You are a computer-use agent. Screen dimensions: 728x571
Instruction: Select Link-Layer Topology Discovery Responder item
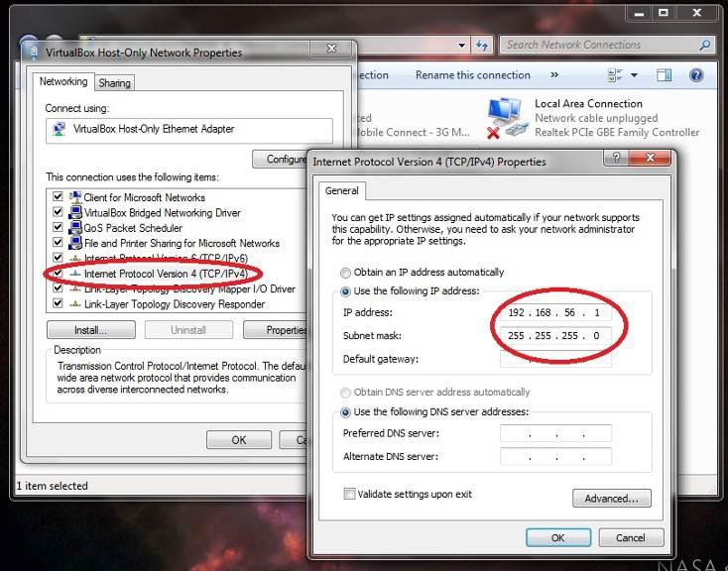[175, 304]
